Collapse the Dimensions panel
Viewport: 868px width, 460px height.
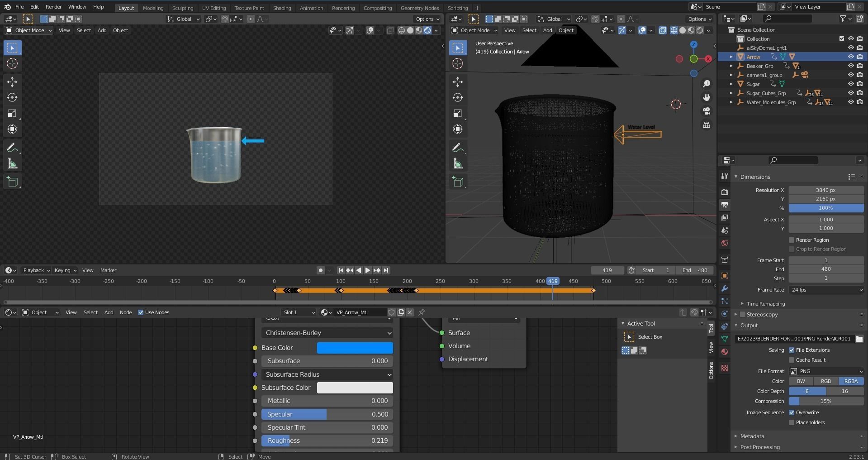pyautogui.click(x=754, y=177)
